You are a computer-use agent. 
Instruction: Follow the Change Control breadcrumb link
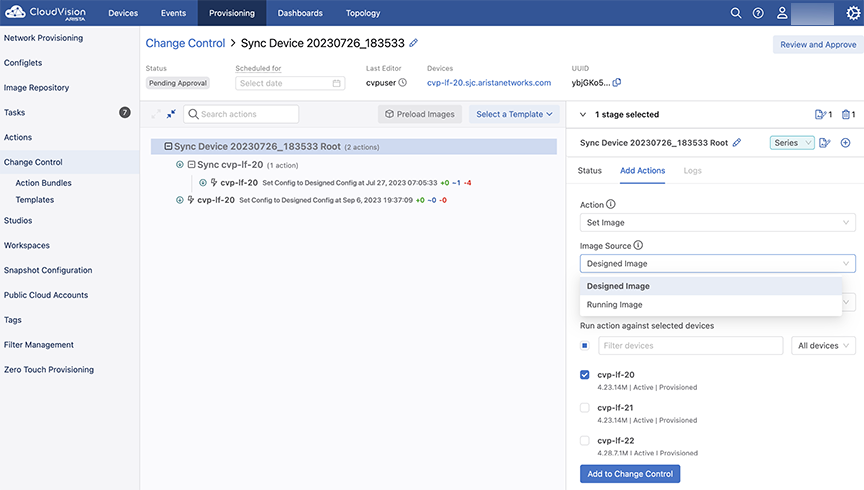pos(185,43)
